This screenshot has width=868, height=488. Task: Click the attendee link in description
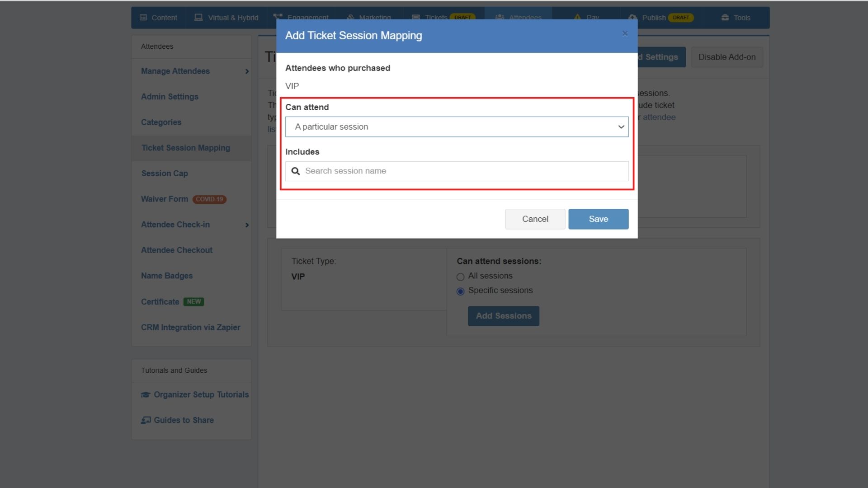[659, 117]
